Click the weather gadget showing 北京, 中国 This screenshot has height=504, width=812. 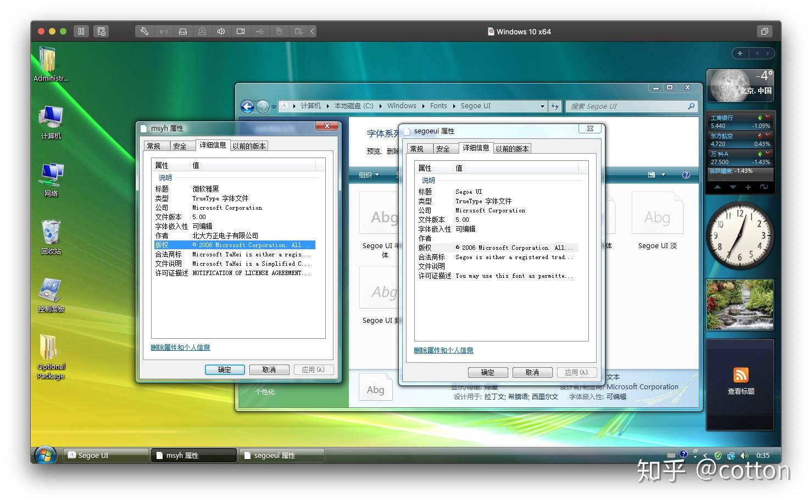740,85
